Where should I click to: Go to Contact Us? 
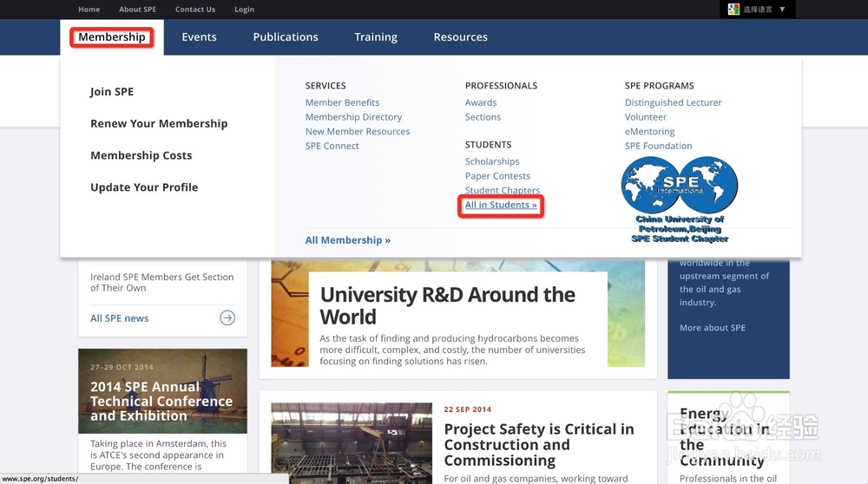click(194, 10)
